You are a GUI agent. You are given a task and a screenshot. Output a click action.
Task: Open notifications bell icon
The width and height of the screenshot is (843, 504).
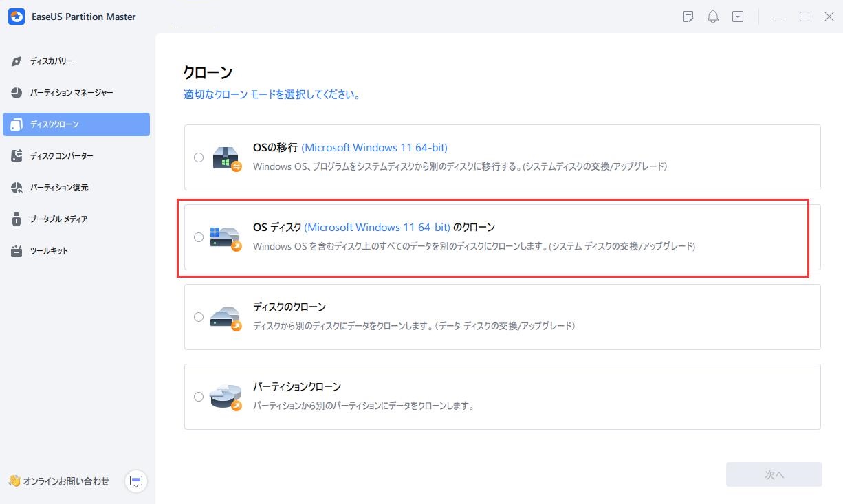713,17
